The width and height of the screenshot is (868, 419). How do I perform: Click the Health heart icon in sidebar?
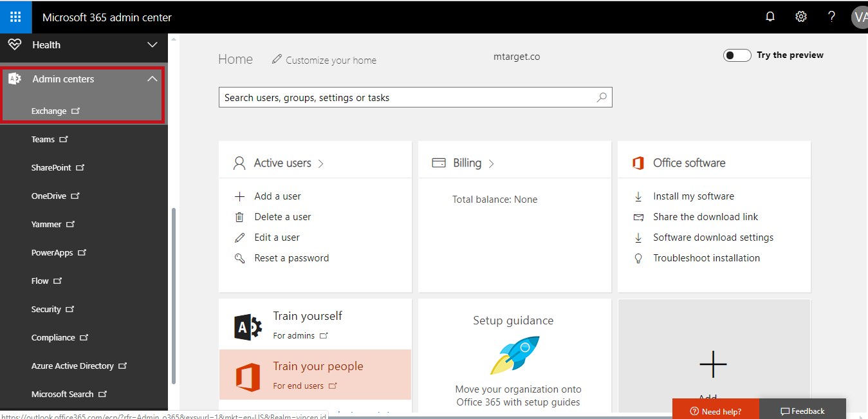pyautogui.click(x=15, y=44)
